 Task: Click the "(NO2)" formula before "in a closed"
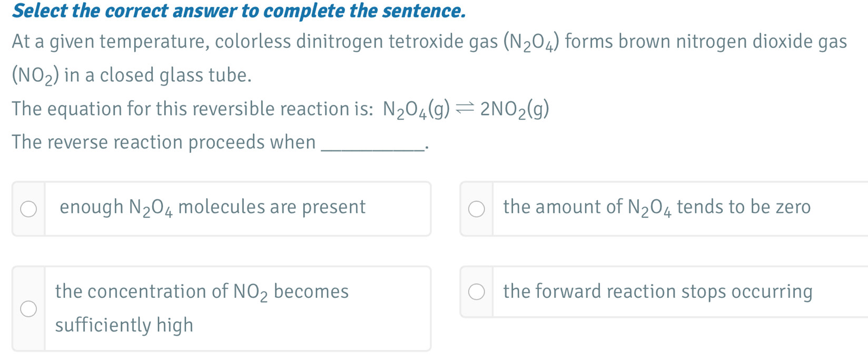coord(35,75)
